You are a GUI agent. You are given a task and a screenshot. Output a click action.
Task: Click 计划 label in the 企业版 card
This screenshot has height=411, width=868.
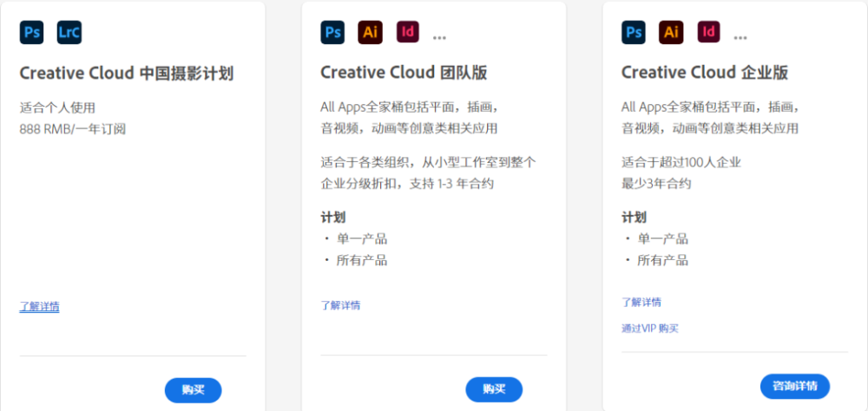[634, 218]
